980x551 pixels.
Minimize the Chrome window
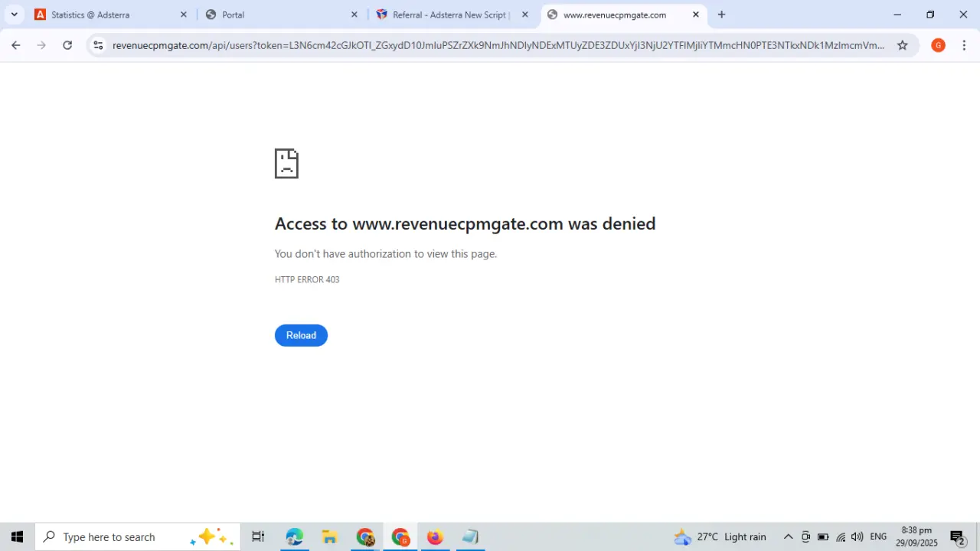[x=897, y=15]
